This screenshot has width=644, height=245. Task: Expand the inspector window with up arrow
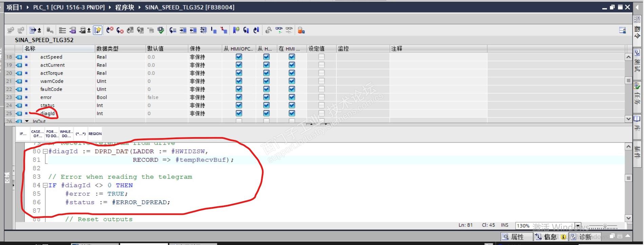[628, 236]
